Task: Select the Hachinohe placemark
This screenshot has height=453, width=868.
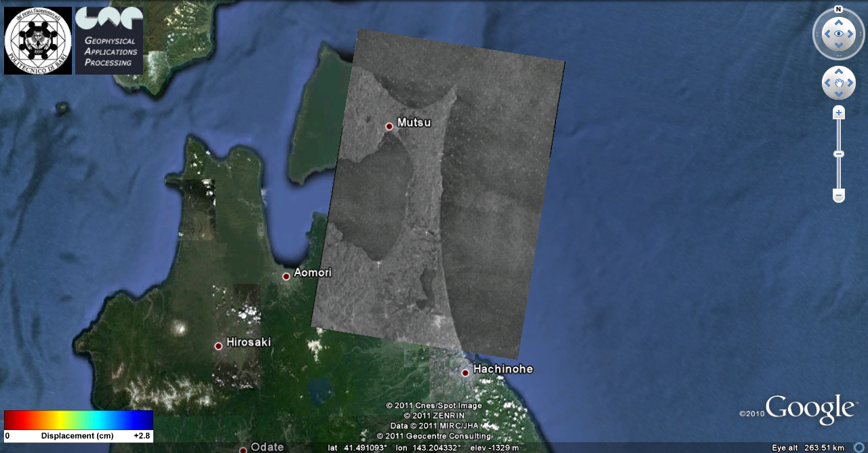Action: coord(465,372)
